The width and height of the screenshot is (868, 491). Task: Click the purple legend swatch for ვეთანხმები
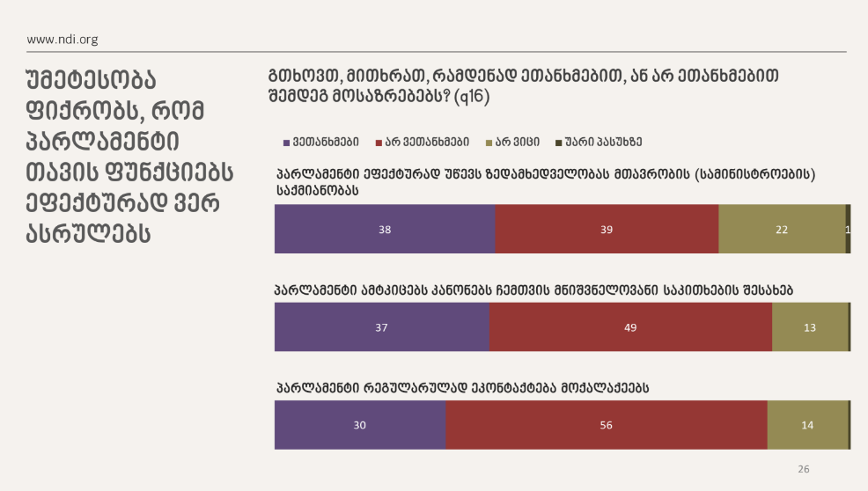click(286, 142)
